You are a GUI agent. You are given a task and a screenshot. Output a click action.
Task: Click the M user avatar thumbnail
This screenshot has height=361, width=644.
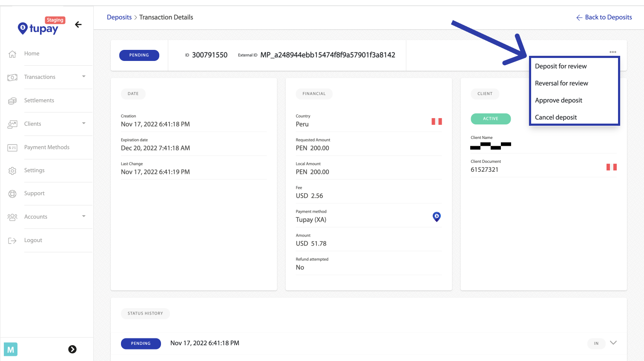[11, 349]
